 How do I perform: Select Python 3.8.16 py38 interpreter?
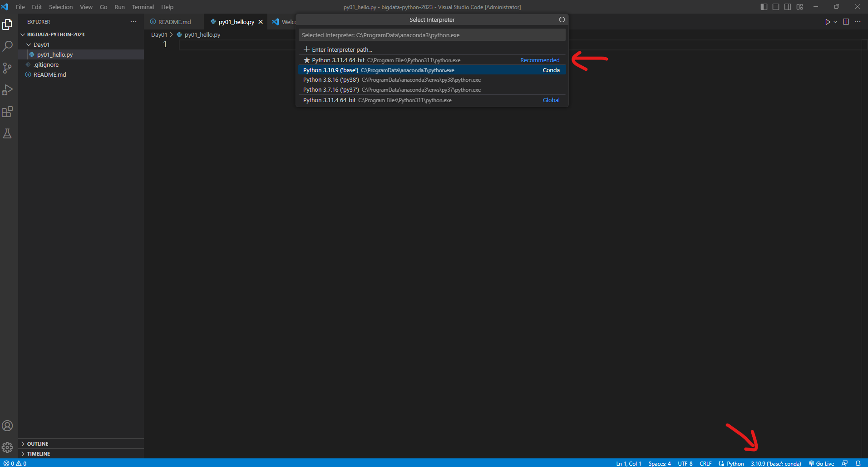(432, 80)
